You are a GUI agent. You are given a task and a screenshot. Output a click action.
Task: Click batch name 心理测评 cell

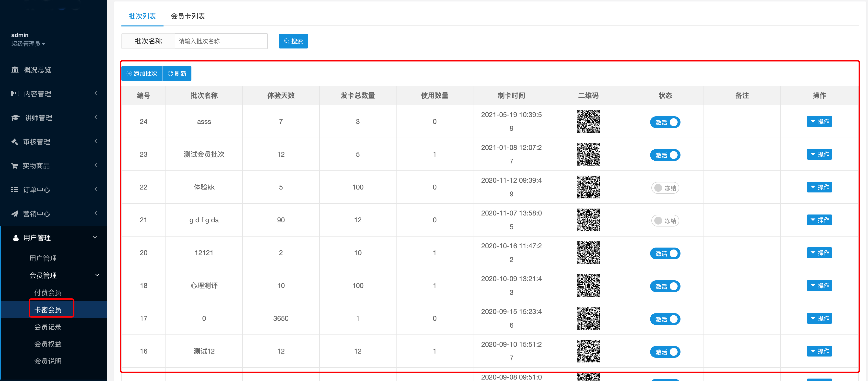point(204,286)
